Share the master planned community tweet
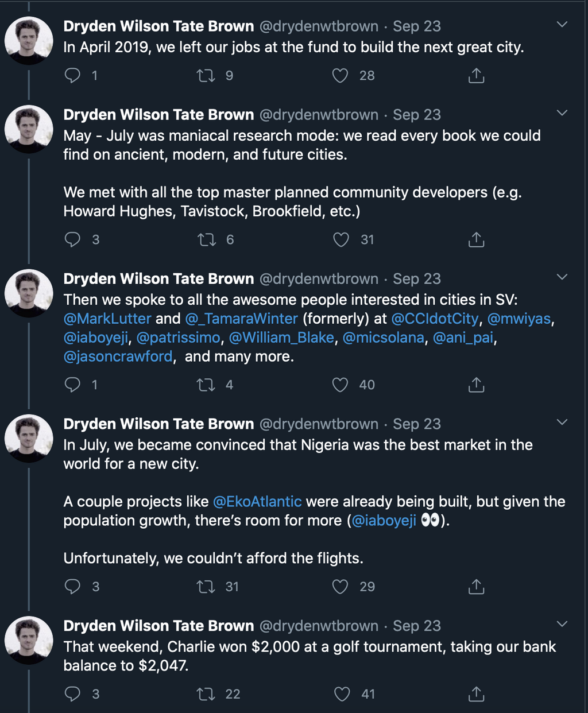The image size is (588, 713). click(476, 239)
